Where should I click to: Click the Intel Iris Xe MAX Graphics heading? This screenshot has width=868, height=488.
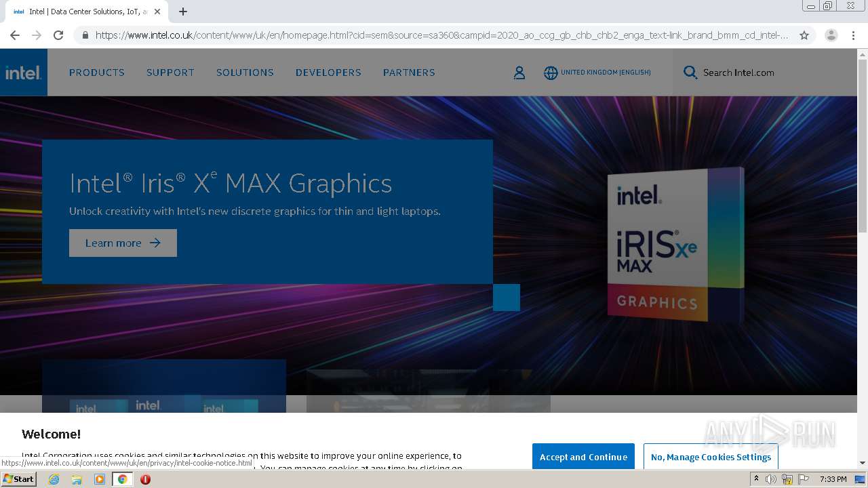point(231,183)
